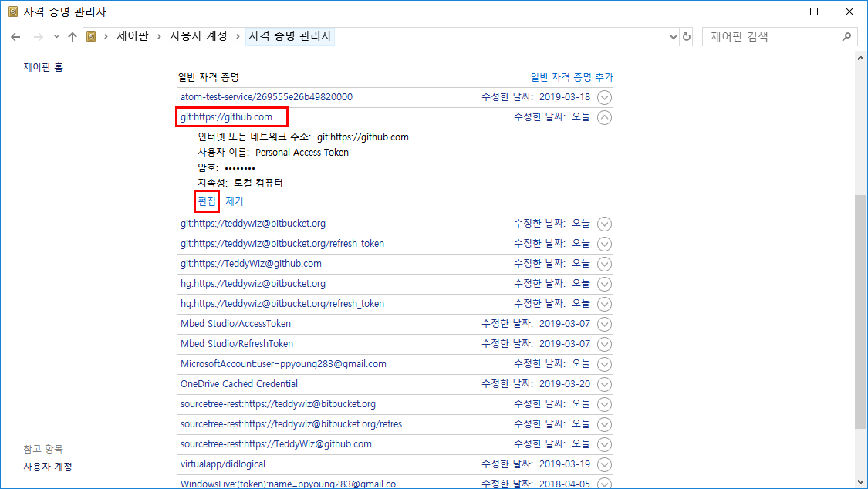The width and height of the screenshot is (868, 489).
Task: Expand the Mbed Studio/AccessToken entry
Action: (605, 324)
